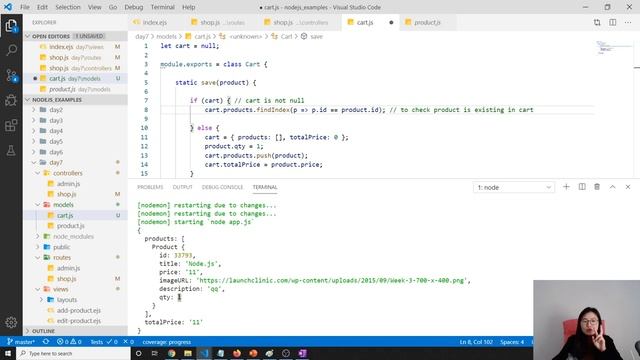Open Task View on the taskbar
This screenshot has height=360, width=640.
click(x=155, y=353)
